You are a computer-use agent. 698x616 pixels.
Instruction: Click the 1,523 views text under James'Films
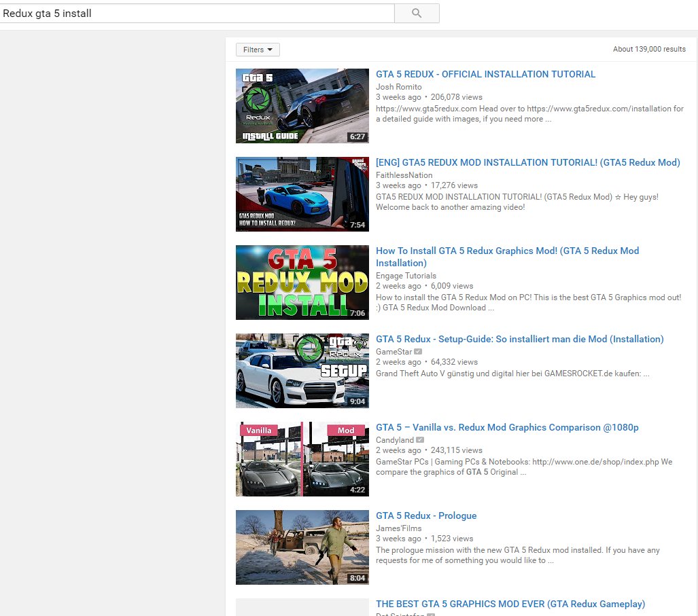(452, 539)
